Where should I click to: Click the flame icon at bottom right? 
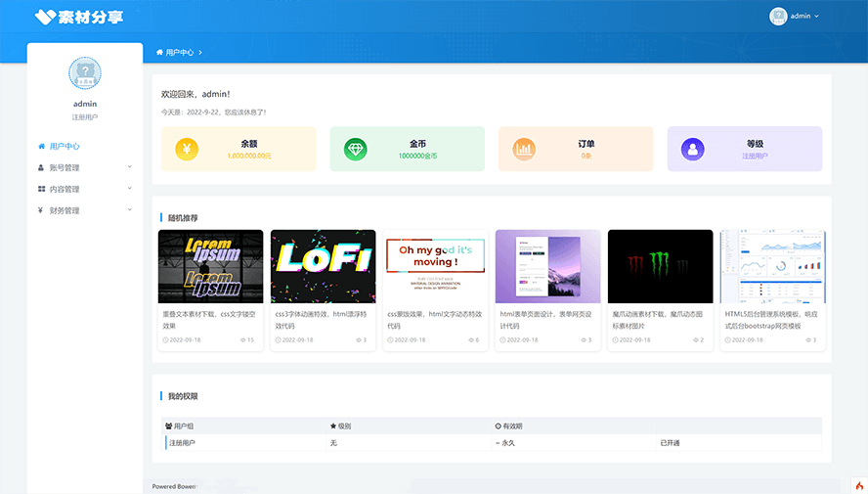(x=859, y=485)
